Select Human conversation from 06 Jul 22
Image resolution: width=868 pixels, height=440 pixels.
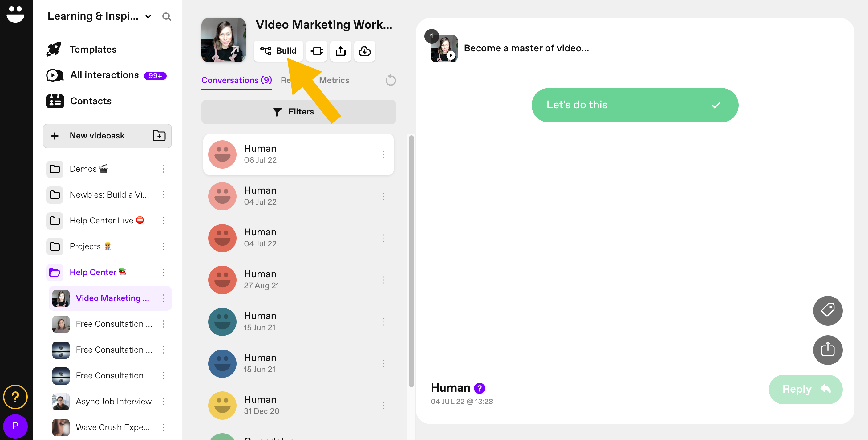point(298,154)
